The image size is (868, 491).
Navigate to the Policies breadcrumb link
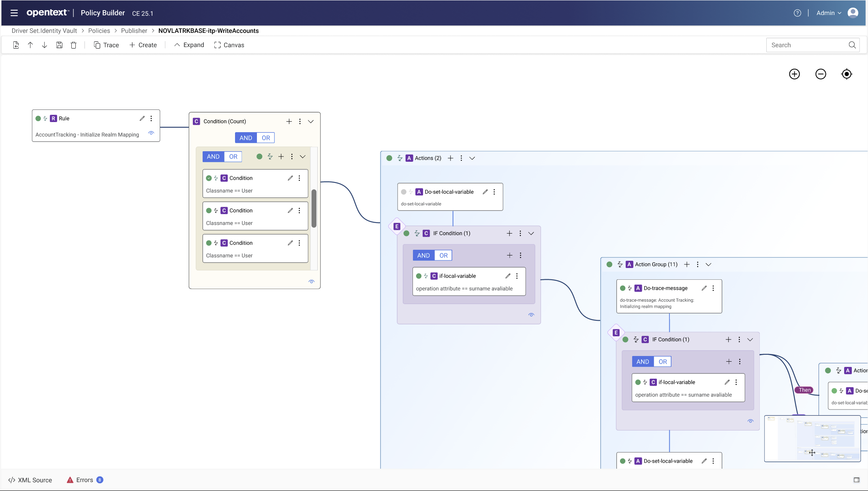tap(99, 30)
